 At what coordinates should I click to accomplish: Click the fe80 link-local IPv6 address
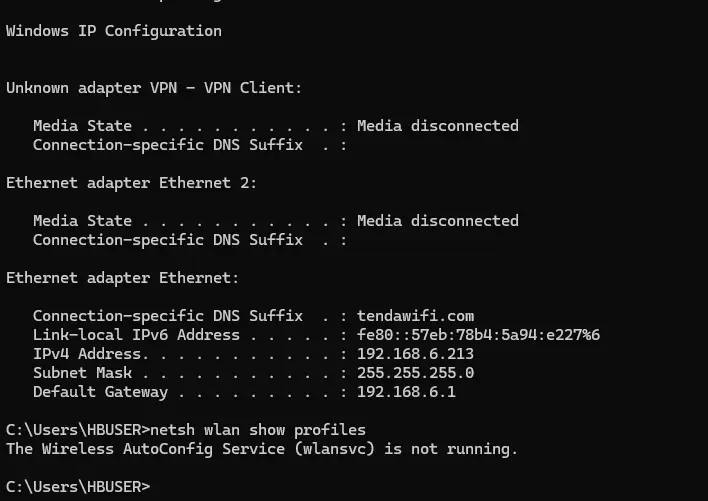coord(478,335)
